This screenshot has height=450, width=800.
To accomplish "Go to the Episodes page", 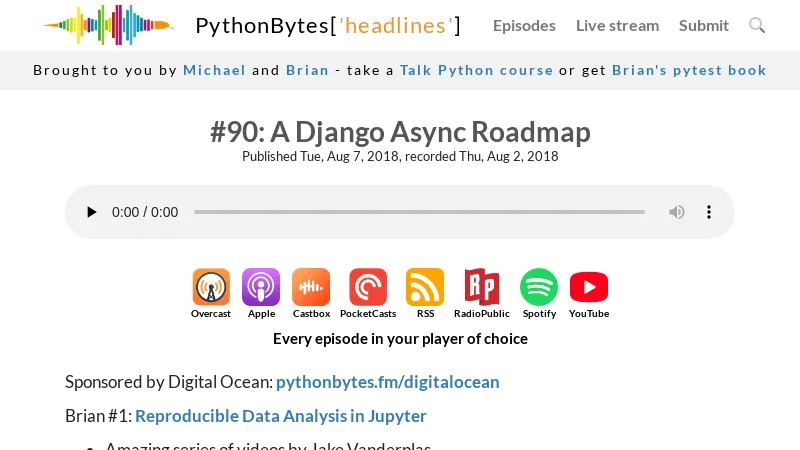I will (524, 25).
